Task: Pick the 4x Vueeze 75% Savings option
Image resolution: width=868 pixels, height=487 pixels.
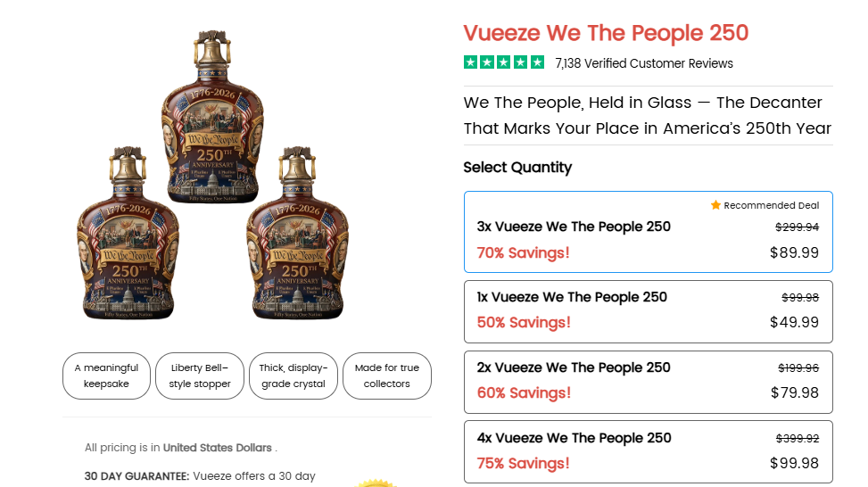Action: pyautogui.click(x=649, y=452)
